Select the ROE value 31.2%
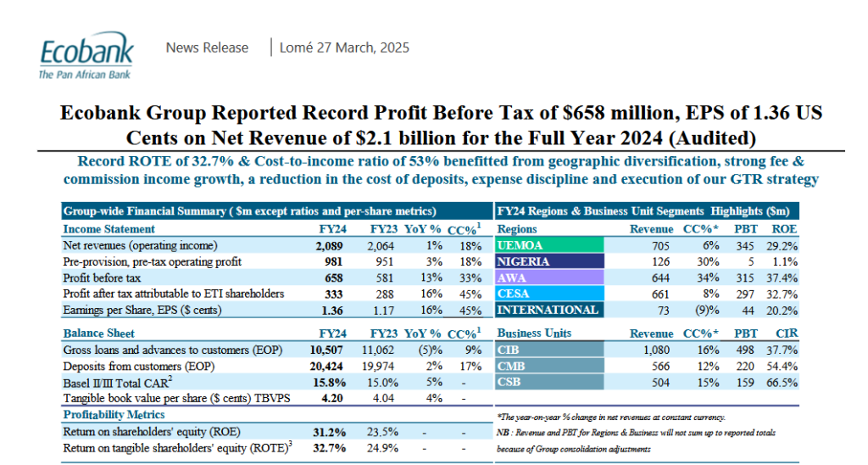Viewport: 868px width, 465px height. pyautogui.click(x=330, y=432)
